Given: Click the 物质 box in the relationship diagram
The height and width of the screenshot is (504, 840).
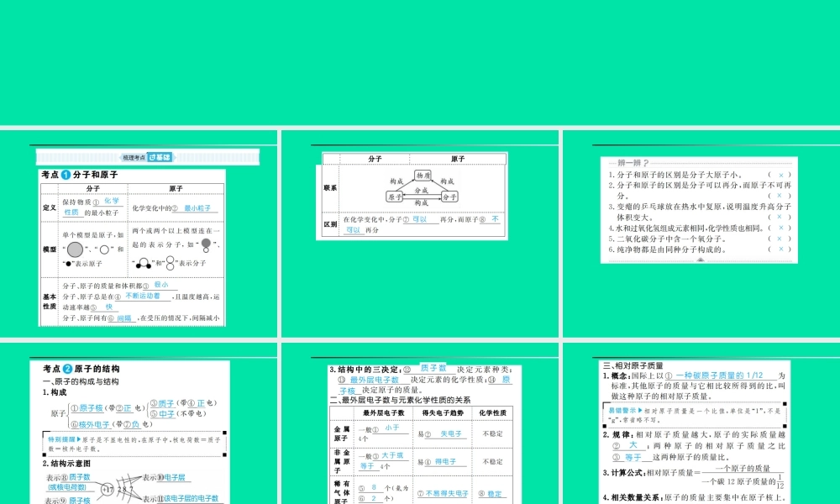Looking at the screenshot, I should [x=423, y=176].
